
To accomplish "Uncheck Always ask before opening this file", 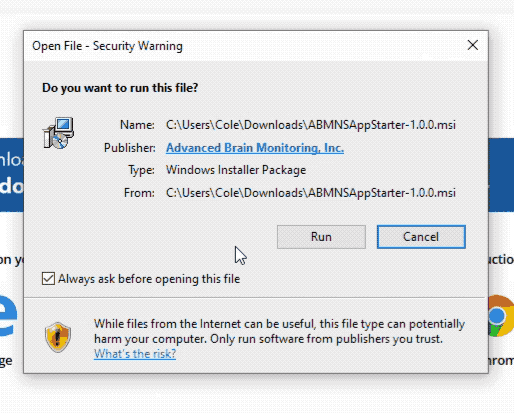I will 48,278.
